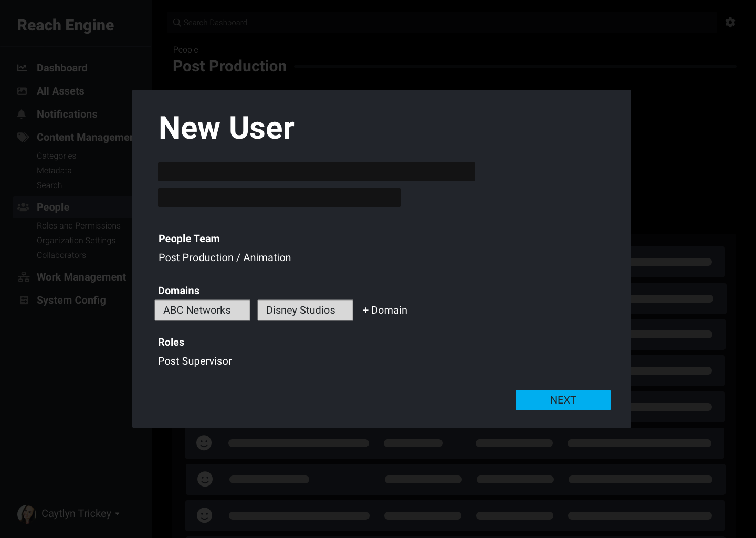This screenshot has width=756, height=538.
Task: Open Work Management section
Action: tap(81, 277)
